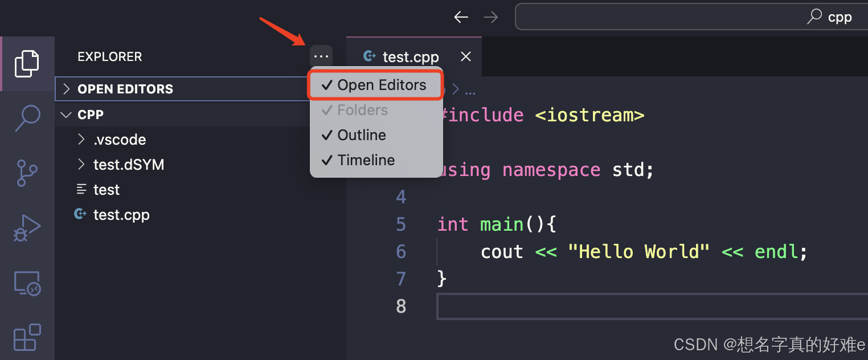868x360 pixels.
Task: Open the Search view icon
Action: tap(27, 118)
